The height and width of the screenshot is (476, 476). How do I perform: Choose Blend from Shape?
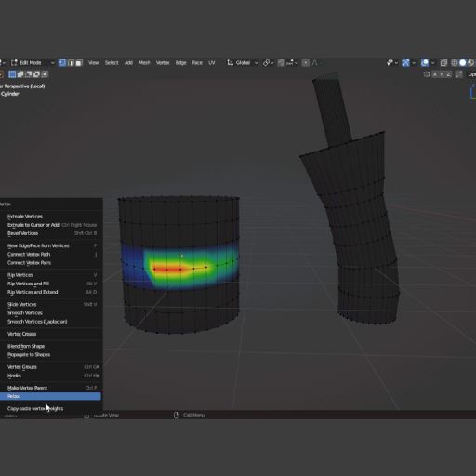tap(51, 346)
